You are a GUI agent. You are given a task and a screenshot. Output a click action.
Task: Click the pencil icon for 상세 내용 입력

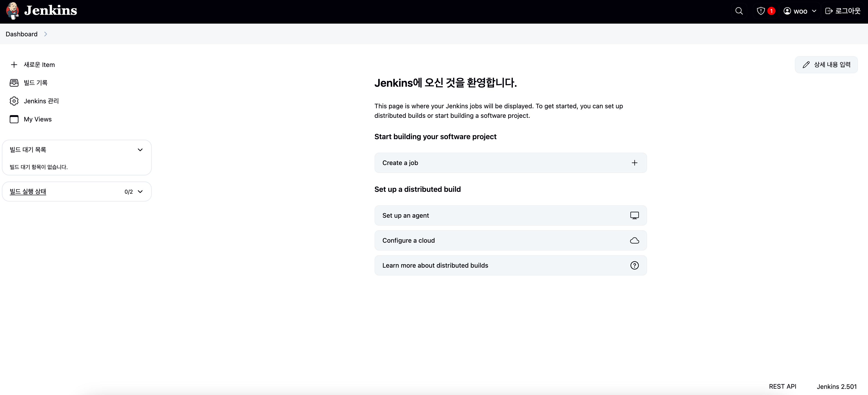pyautogui.click(x=806, y=65)
